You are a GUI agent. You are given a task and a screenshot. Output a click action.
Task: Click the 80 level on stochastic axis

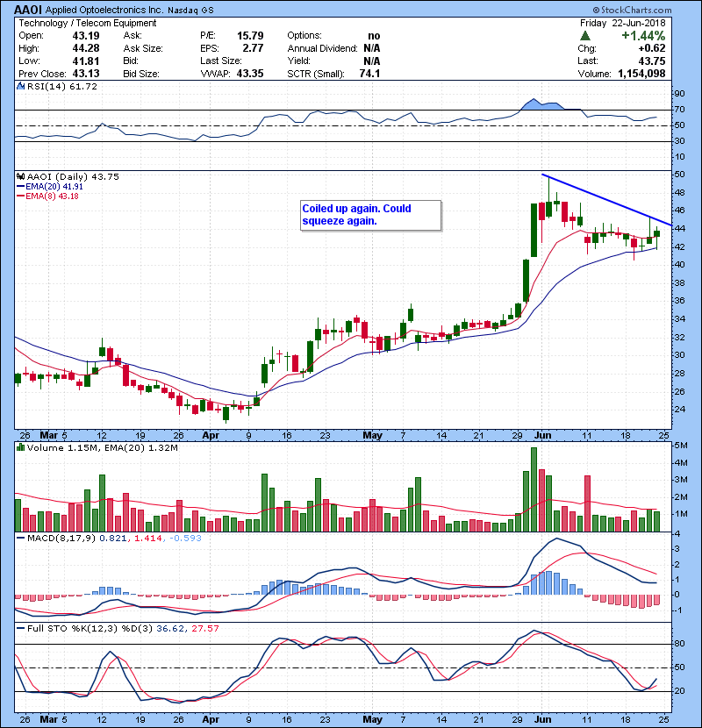click(679, 644)
